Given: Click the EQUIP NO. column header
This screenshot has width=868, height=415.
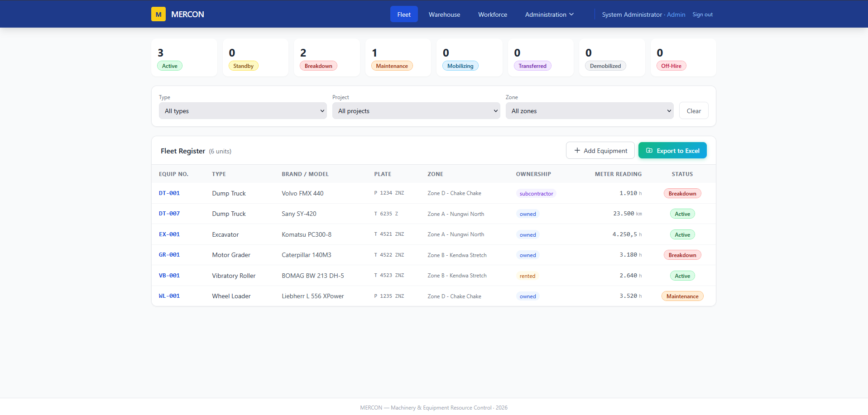Looking at the screenshot, I should pyautogui.click(x=173, y=174).
